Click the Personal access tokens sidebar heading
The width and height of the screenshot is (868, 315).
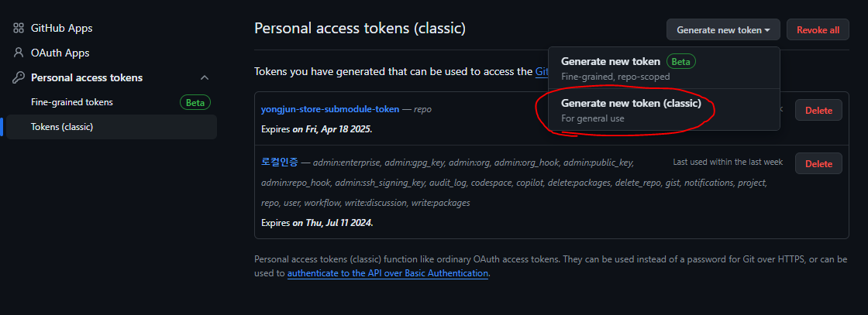[87, 78]
